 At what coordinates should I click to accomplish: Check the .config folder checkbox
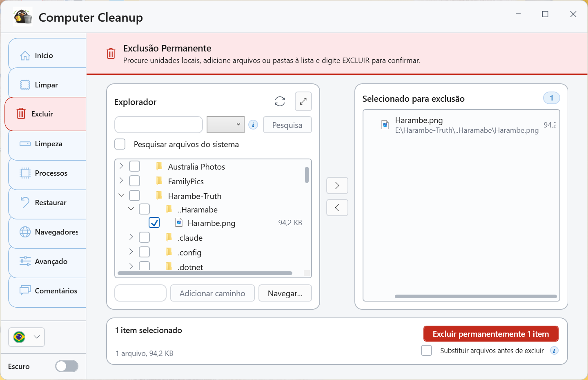coord(145,252)
